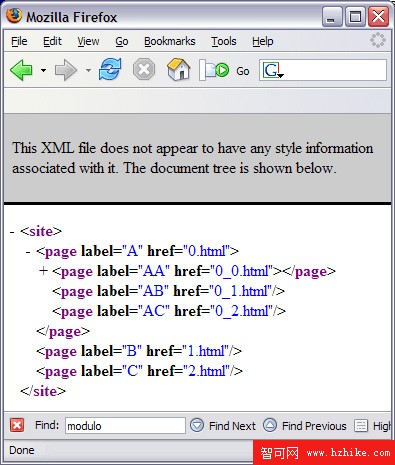Open the View menu
The width and height of the screenshot is (395, 465).
88,41
